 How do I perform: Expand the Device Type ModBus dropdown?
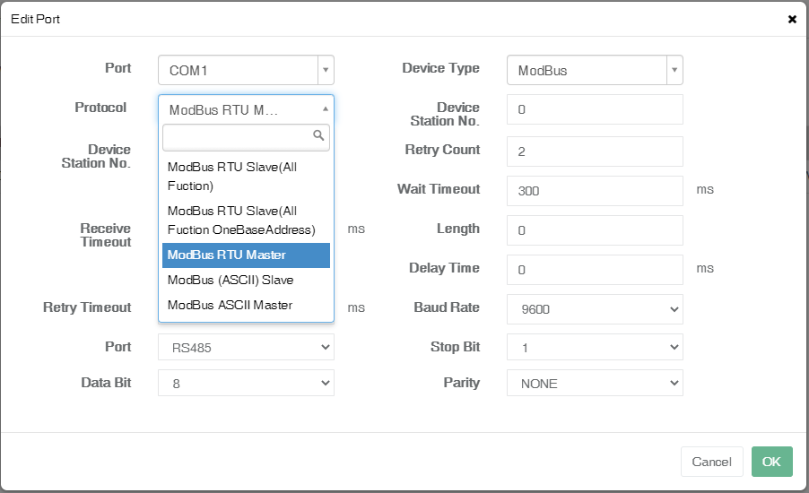click(x=675, y=70)
